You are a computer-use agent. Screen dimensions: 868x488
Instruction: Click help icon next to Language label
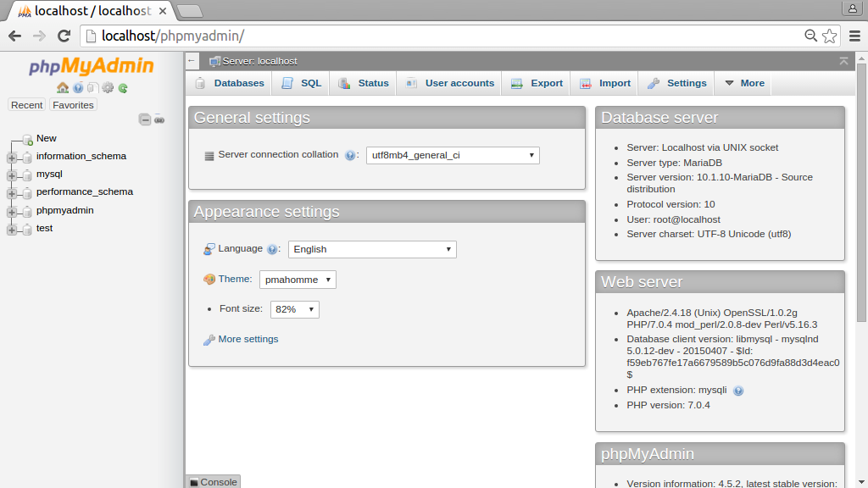[272, 250]
